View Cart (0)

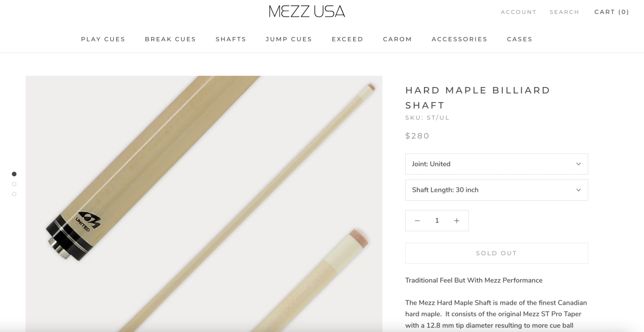(x=612, y=12)
